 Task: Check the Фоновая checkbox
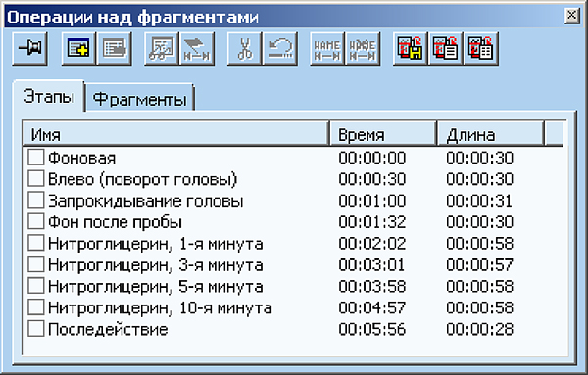coord(35,158)
